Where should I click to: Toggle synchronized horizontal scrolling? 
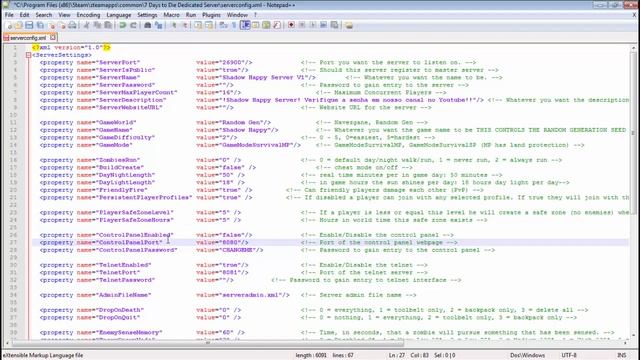[x=209, y=25]
